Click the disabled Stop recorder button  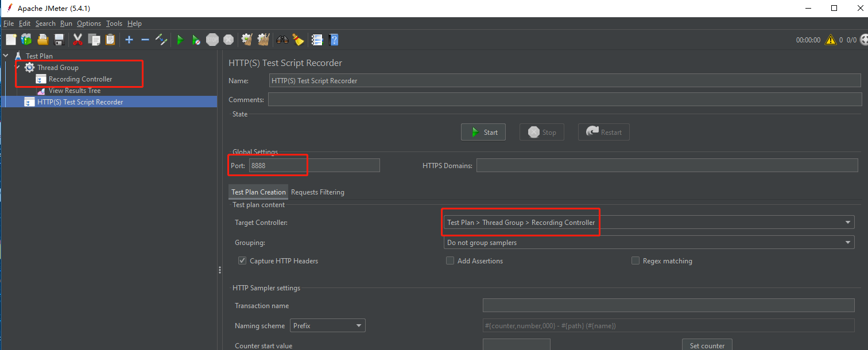(542, 132)
